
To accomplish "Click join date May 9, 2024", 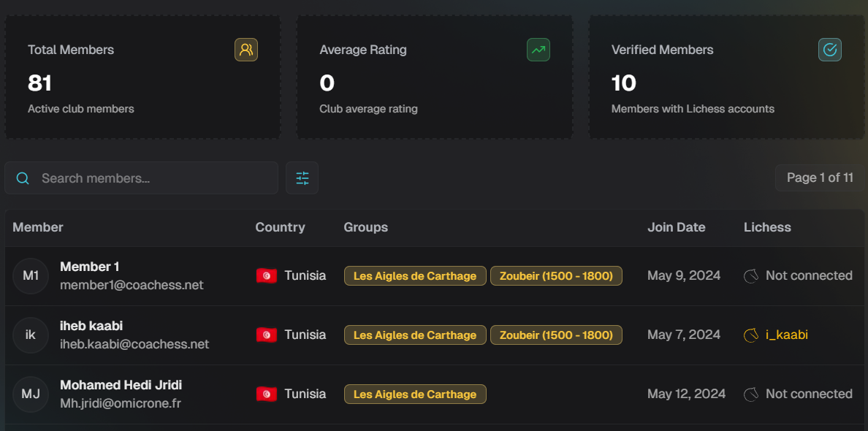I will pyautogui.click(x=684, y=275).
